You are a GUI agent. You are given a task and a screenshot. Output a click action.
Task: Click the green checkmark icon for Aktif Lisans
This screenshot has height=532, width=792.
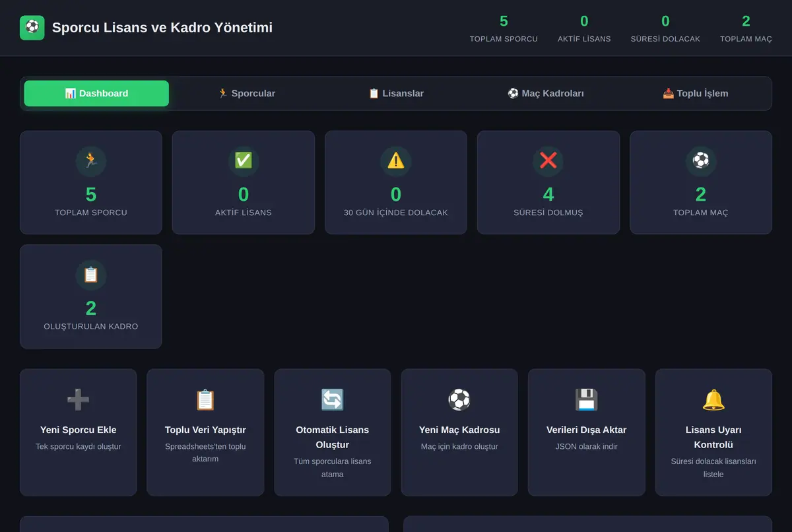pos(244,160)
